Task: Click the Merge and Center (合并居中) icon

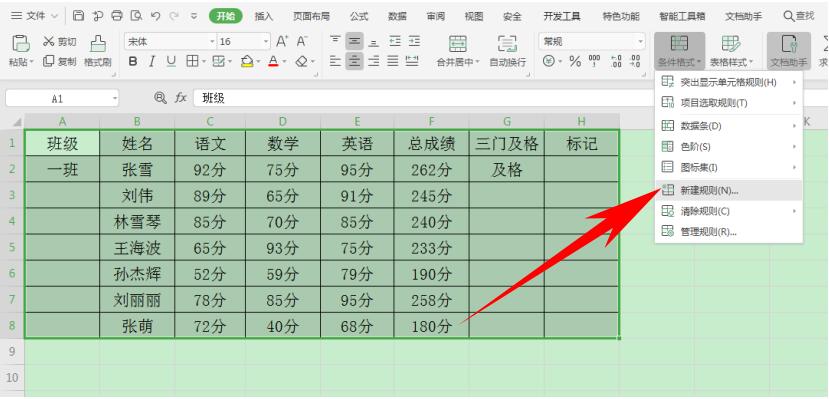Action: [458, 43]
